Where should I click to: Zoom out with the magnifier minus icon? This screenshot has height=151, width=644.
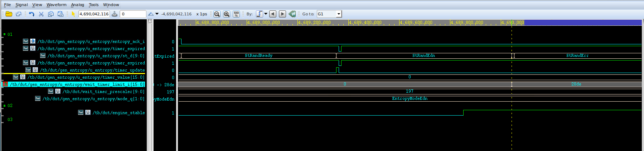(217, 14)
